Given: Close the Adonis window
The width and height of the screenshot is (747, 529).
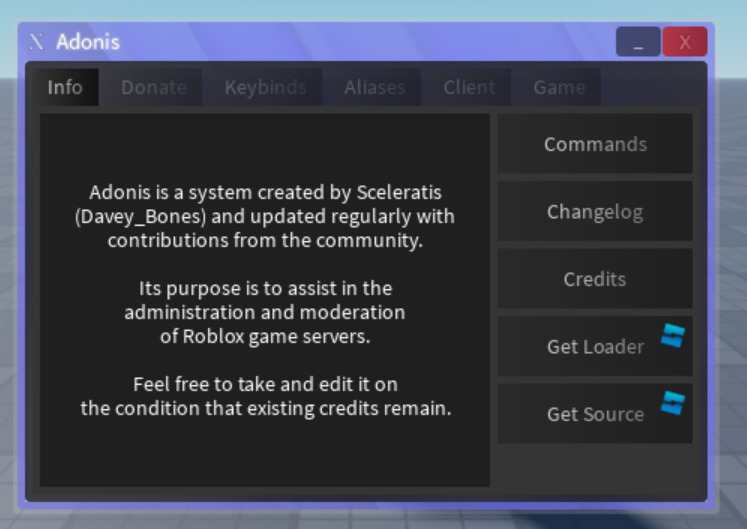Looking at the screenshot, I should (685, 42).
